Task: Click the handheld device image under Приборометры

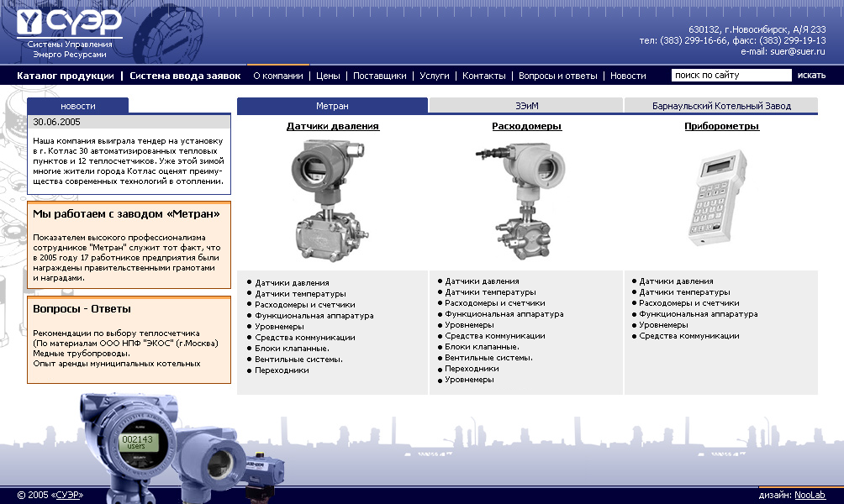Action: coord(718,198)
